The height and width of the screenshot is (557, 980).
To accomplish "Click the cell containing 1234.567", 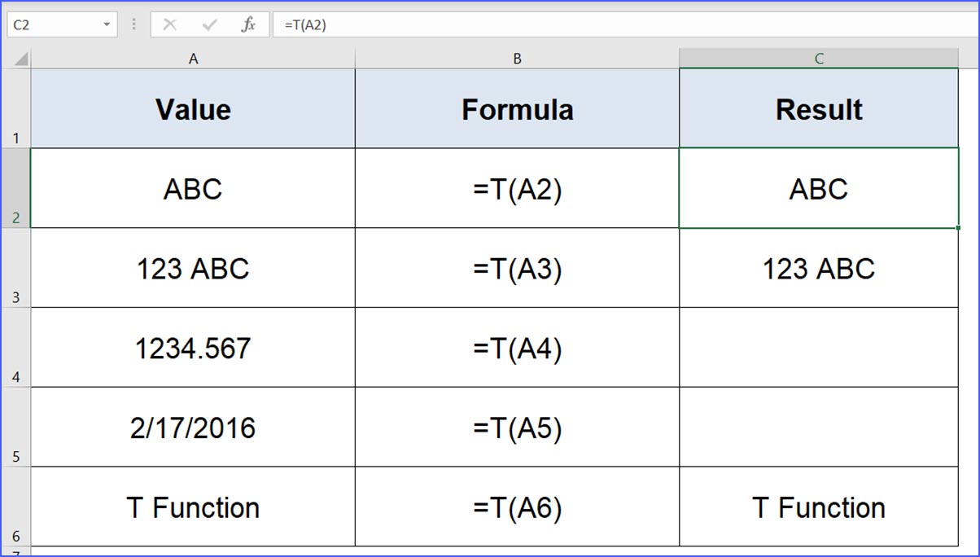I will [193, 349].
